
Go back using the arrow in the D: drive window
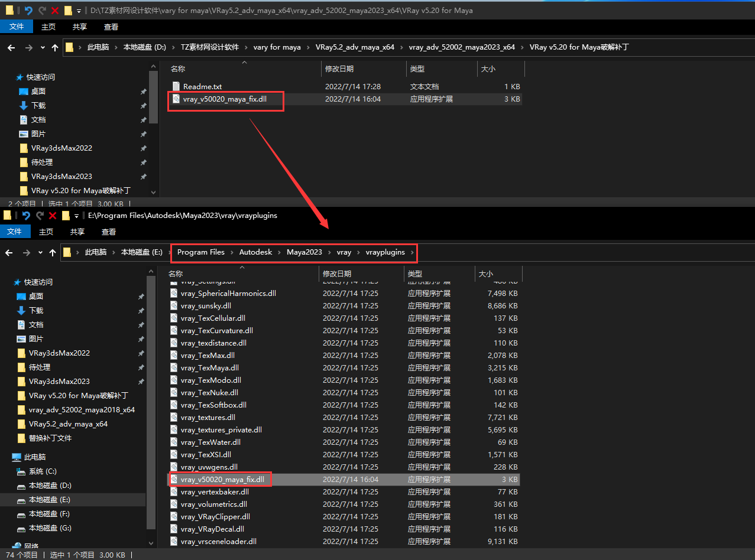[x=11, y=47]
